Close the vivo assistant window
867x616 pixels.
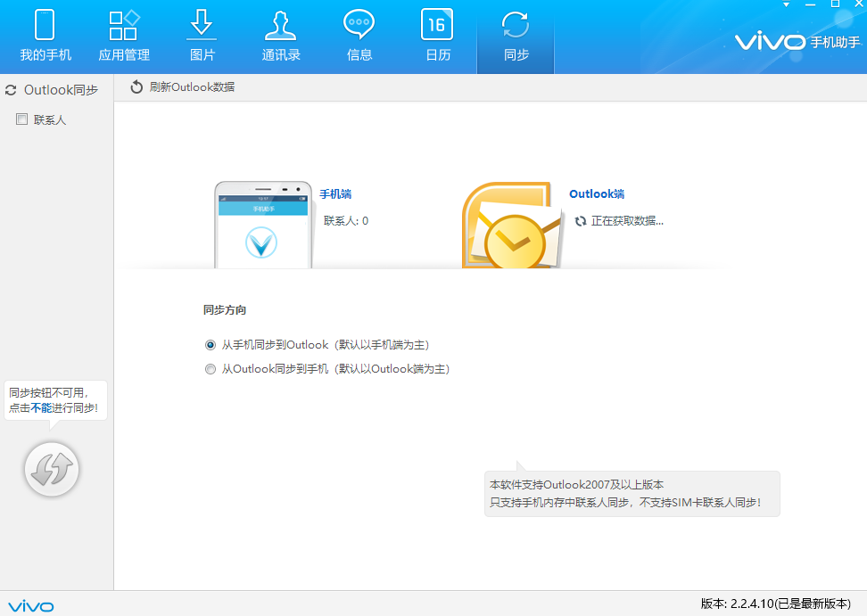(859, 4)
